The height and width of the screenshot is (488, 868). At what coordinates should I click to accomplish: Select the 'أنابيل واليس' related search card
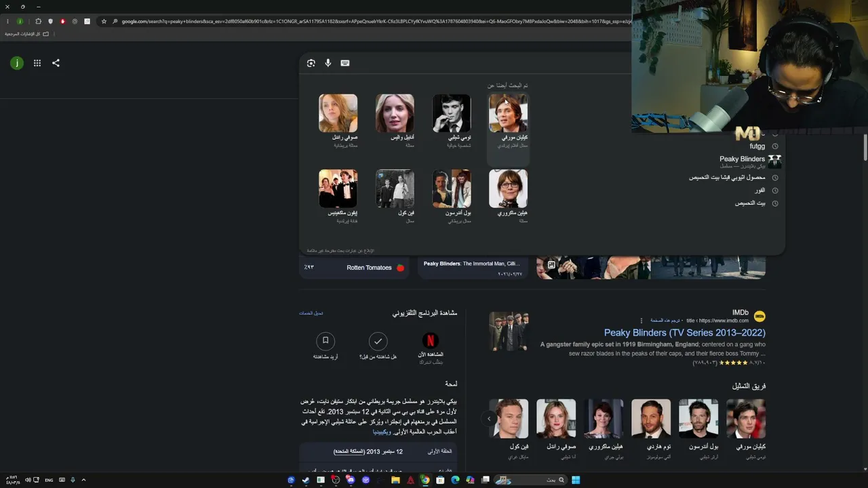395,121
